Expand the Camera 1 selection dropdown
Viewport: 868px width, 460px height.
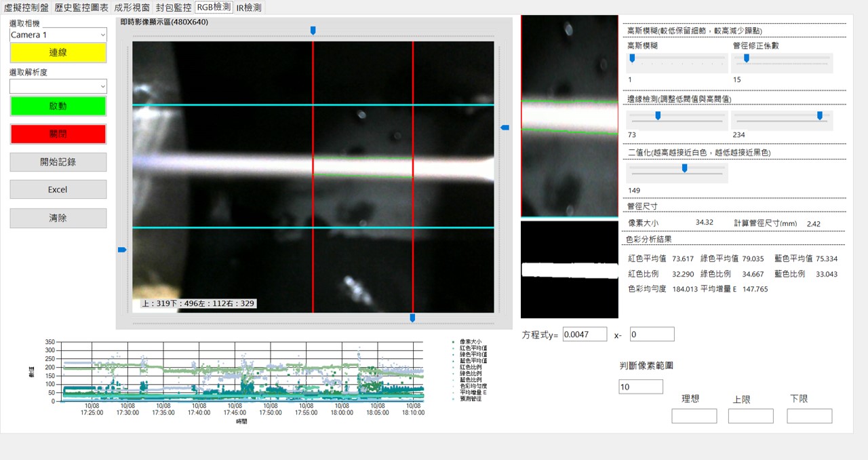(x=58, y=35)
